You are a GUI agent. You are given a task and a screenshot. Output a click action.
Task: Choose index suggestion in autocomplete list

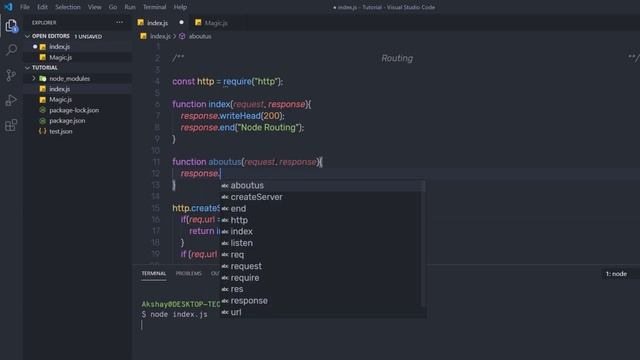(322, 231)
